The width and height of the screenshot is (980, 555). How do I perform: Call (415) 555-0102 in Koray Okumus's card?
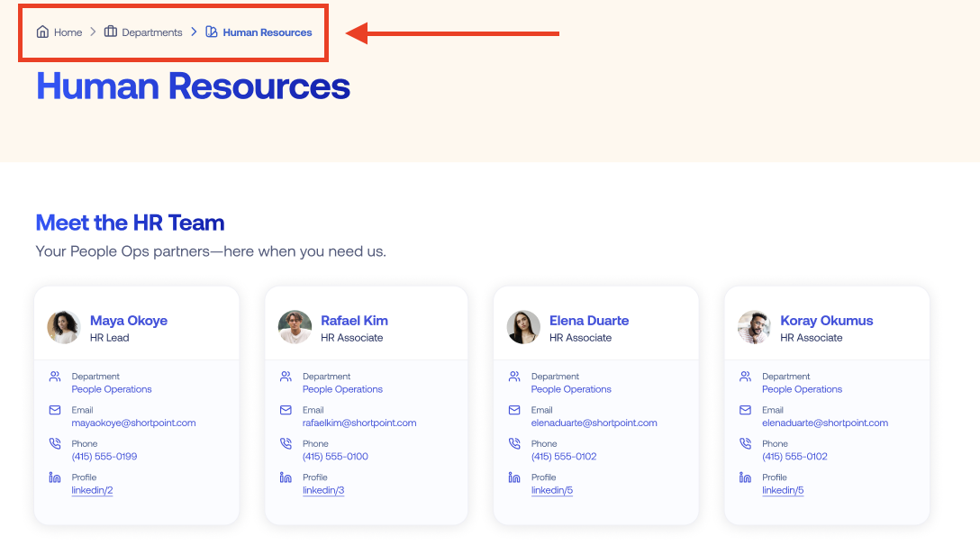794,457
